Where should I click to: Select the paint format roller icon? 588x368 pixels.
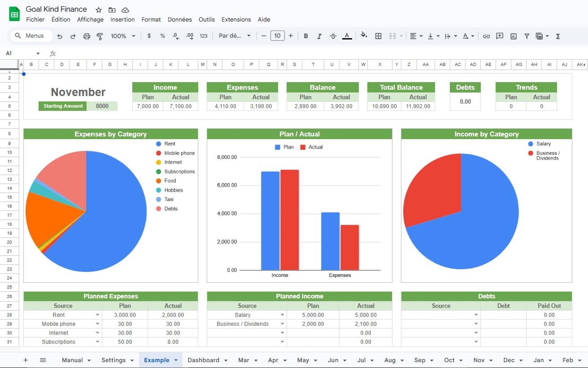pos(100,36)
